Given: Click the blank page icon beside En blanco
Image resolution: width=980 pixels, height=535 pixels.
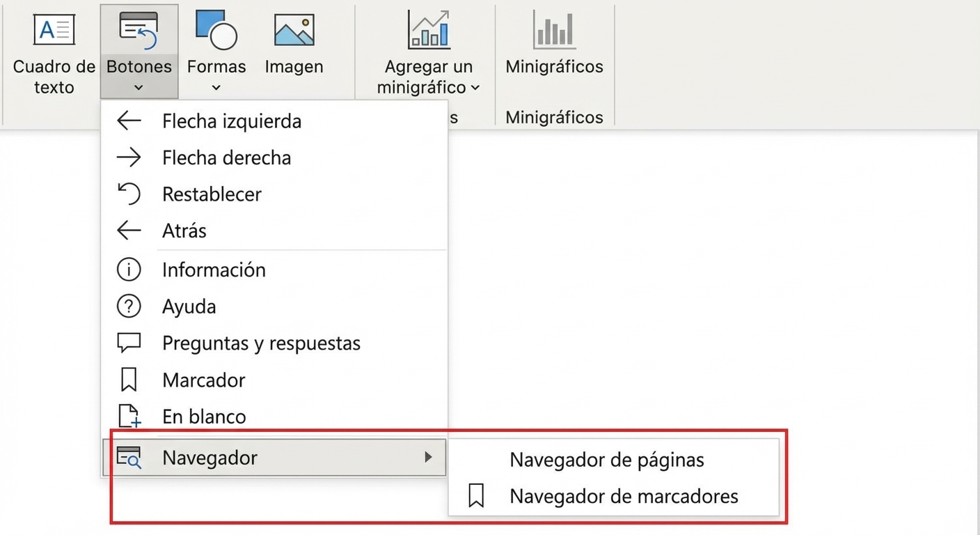Looking at the screenshot, I should click(x=129, y=416).
